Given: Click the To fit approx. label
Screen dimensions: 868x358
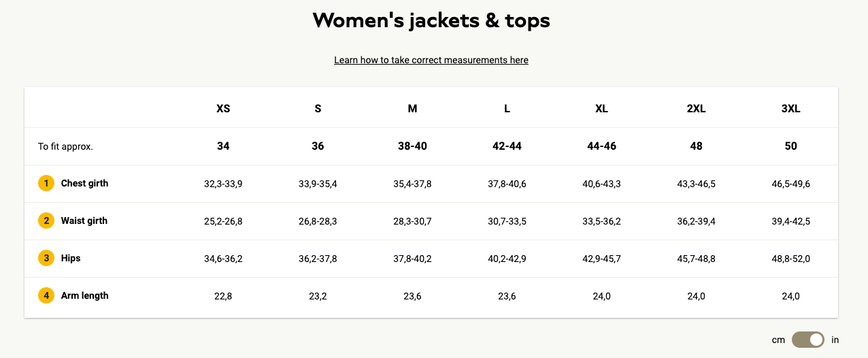Looking at the screenshot, I should pyautogui.click(x=65, y=146).
